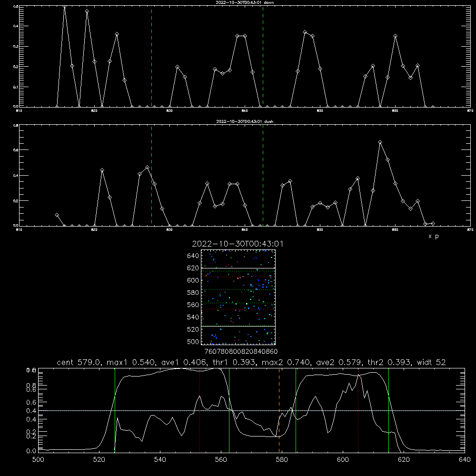Click the 500 label on the bottom plot x-axis

(x=38, y=460)
